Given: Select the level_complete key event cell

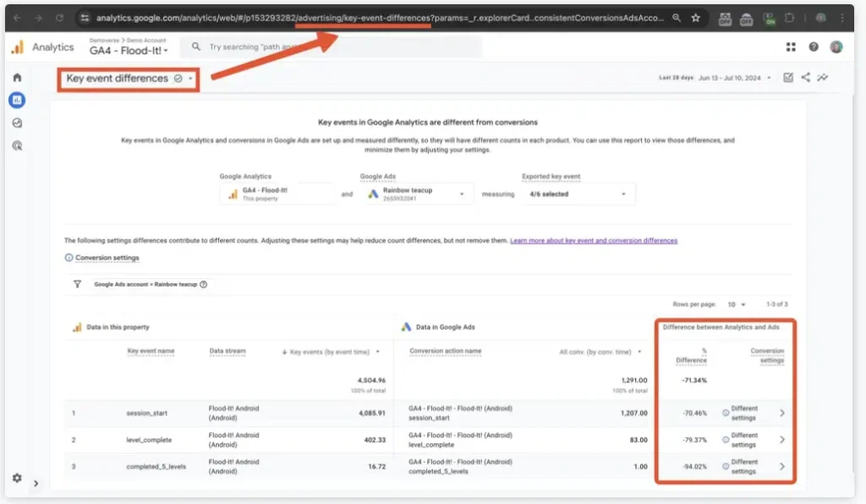Looking at the screenshot, I should [149, 440].
